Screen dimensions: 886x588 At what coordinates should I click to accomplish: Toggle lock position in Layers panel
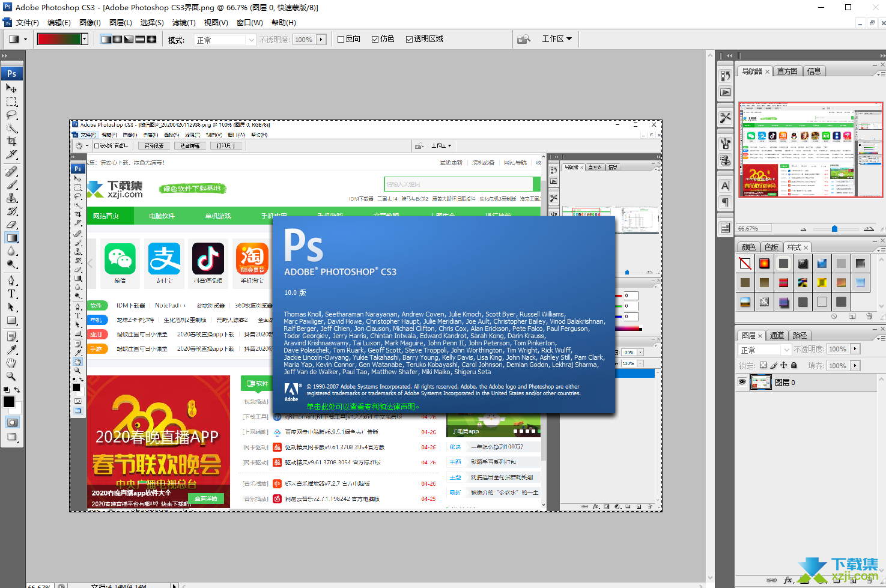click(784, 365)
